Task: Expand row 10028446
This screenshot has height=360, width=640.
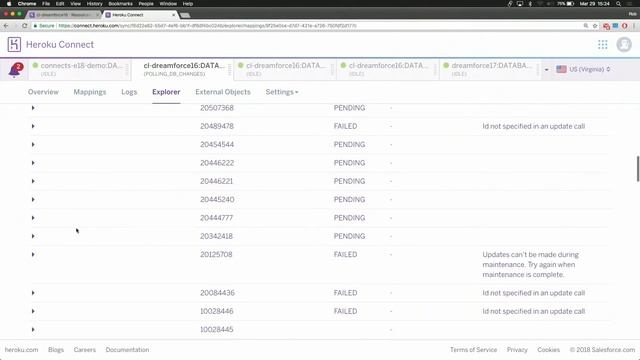Action: (x=33, y=311)
